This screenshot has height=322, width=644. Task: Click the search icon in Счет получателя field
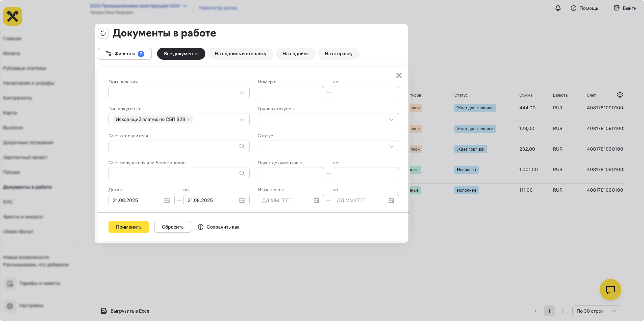(x=242, y=173)
